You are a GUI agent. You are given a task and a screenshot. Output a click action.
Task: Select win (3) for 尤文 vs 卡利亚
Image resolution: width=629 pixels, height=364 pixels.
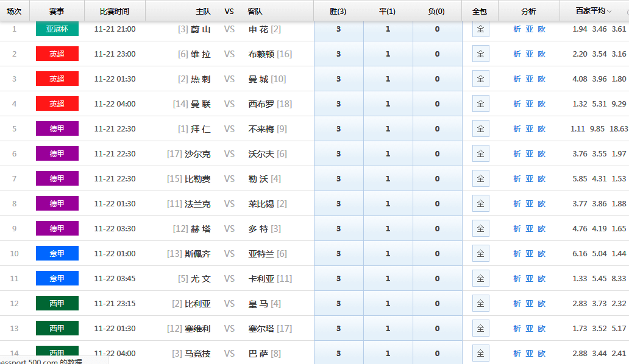(338, 279)
